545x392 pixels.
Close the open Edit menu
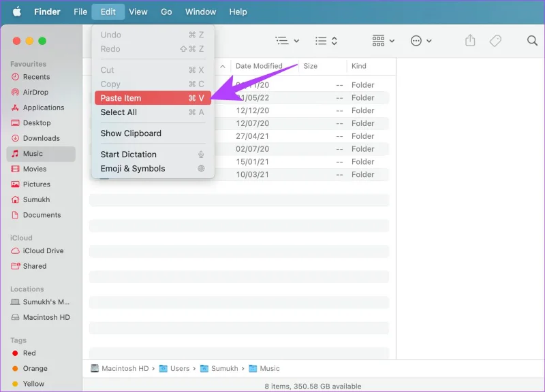coord(108,12)
